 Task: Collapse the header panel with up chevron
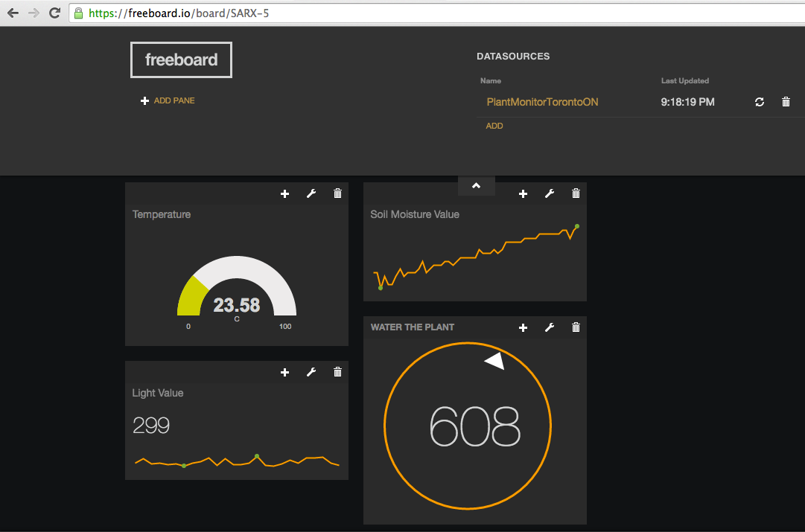pos(477,186)
